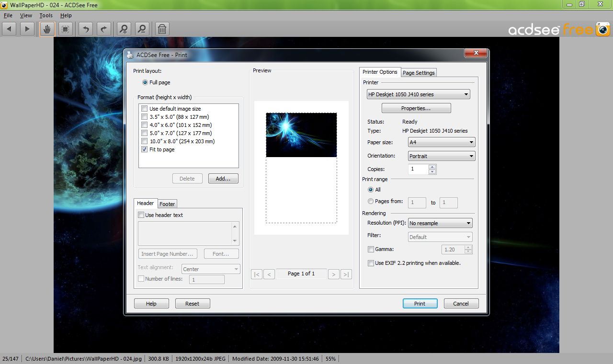Uncheck Fit to page
This screenshot has height=364, width=613.
(x=145, y=149)
